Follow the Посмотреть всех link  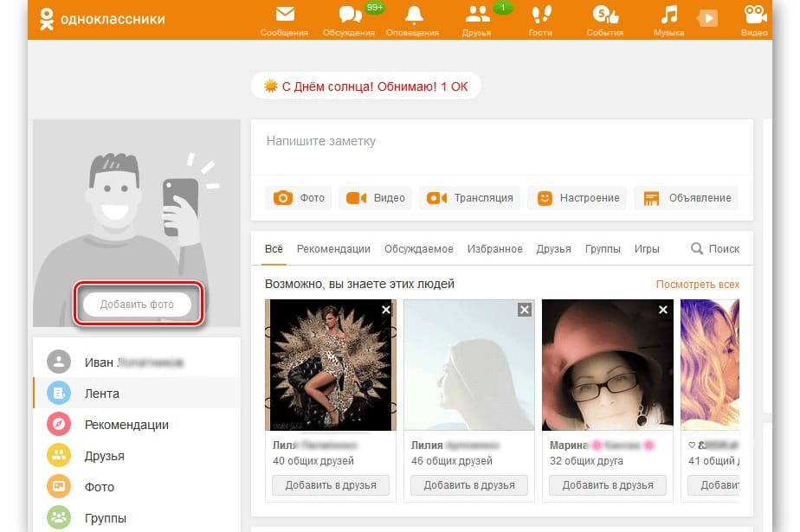click(x=697, y=285)
